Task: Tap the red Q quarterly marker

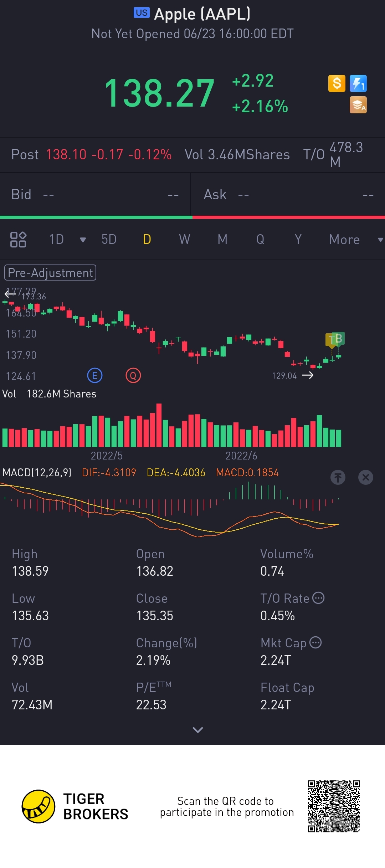Action: [133, 375]
